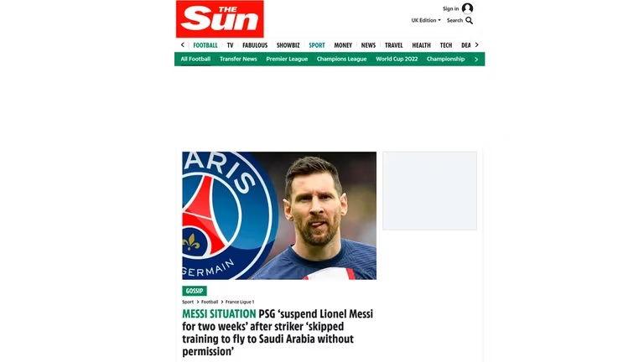Viewport: 644px width, 362px height.
Task: Open the Messi PSG article image
Action: [x=279, y=215]
